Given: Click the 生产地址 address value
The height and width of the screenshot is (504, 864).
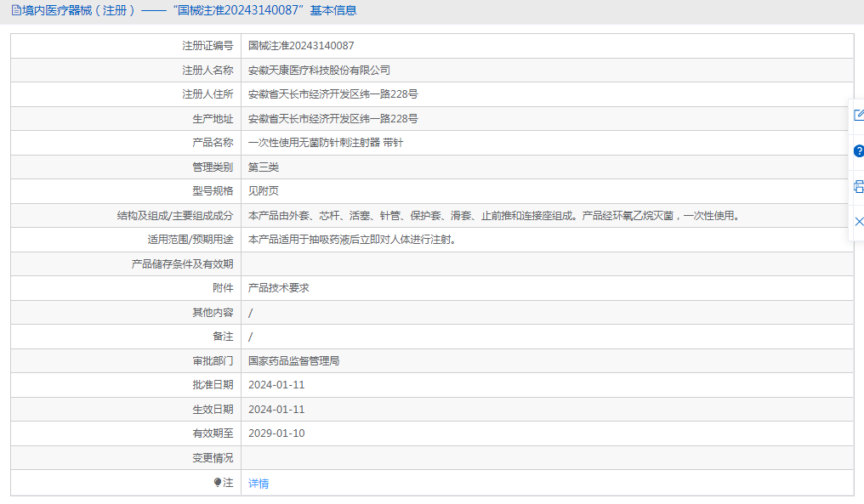Looking at the screenshot, I should (333, 118).
